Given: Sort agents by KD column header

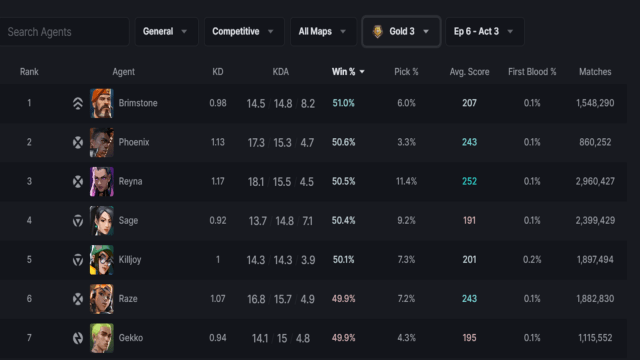Looking at the screenshot, I should (x=218, y=72).
